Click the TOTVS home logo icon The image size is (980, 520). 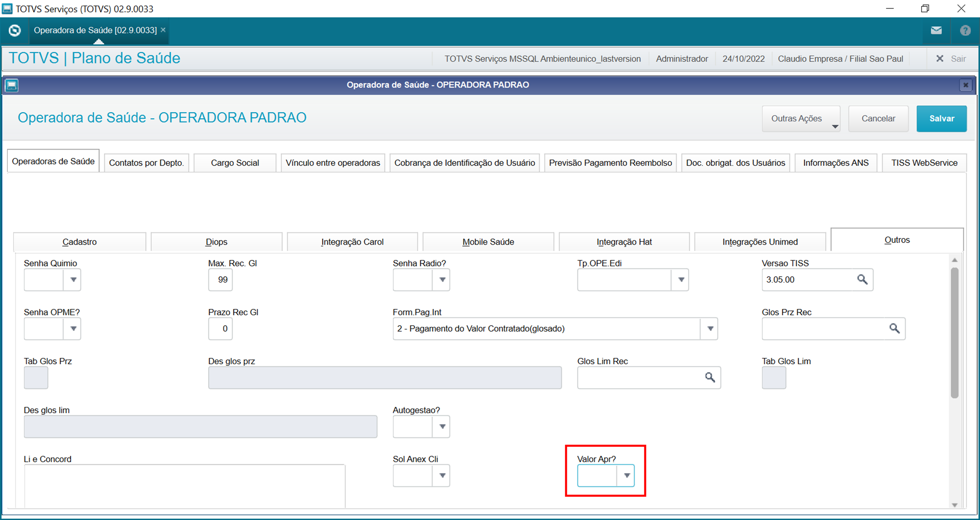(14, 30)
